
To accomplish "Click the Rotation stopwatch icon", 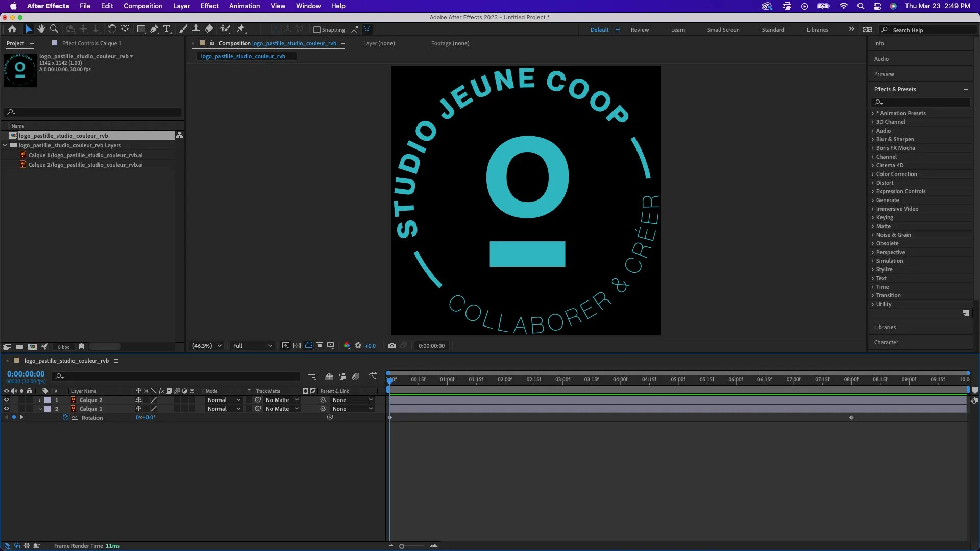I will click(x=65, y=417).
